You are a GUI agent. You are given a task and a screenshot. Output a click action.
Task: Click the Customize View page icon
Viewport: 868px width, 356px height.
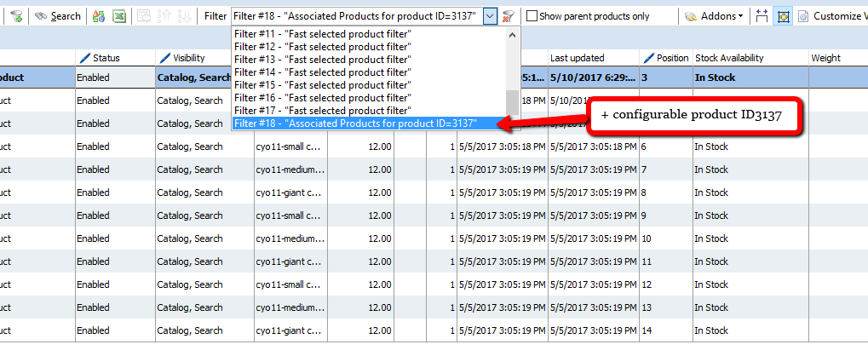(802, 16)
